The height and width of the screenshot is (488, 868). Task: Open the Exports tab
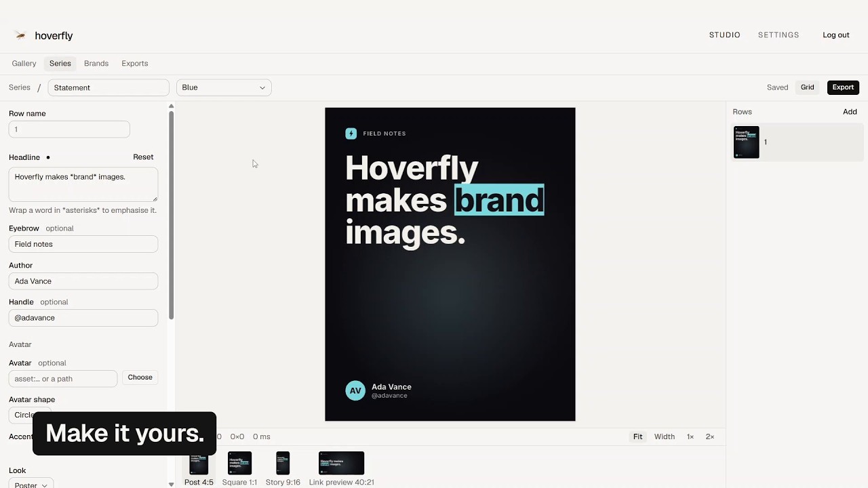tap(134, 63)
